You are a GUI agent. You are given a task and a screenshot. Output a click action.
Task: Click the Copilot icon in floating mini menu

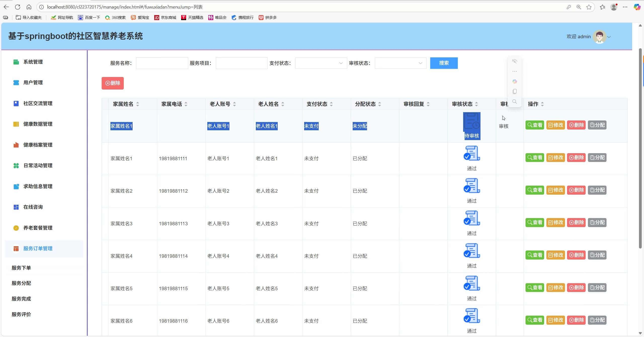coord(514,81)
